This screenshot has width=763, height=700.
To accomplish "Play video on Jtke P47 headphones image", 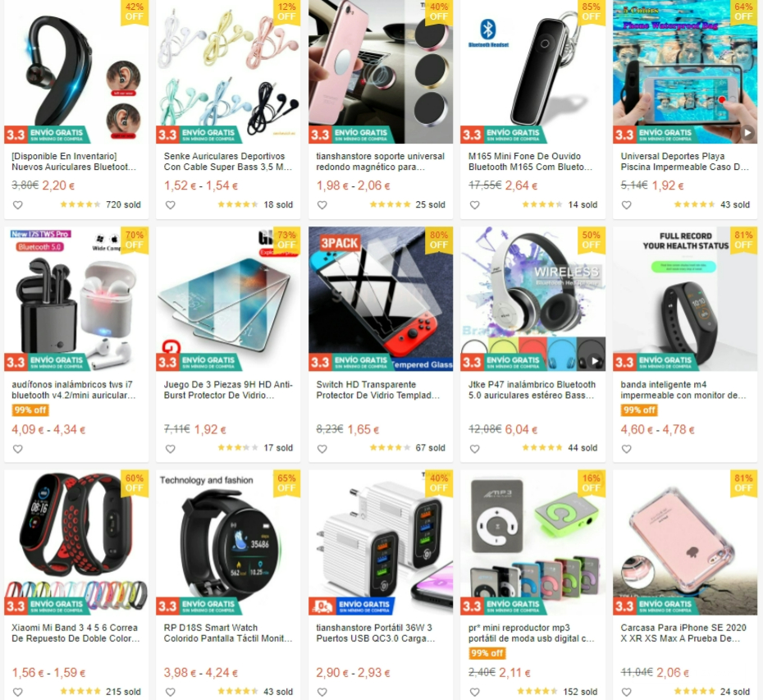I will click(595, 361).
